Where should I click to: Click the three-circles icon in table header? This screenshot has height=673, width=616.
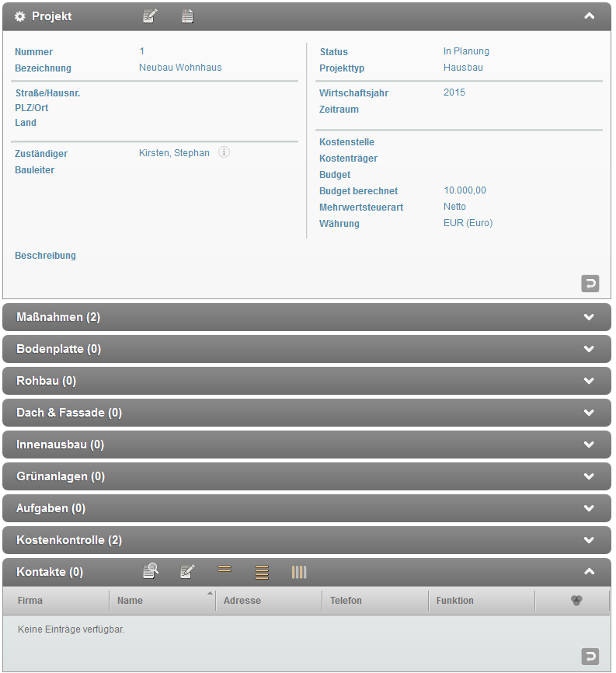pyautogui.click(x=576, y=601)
